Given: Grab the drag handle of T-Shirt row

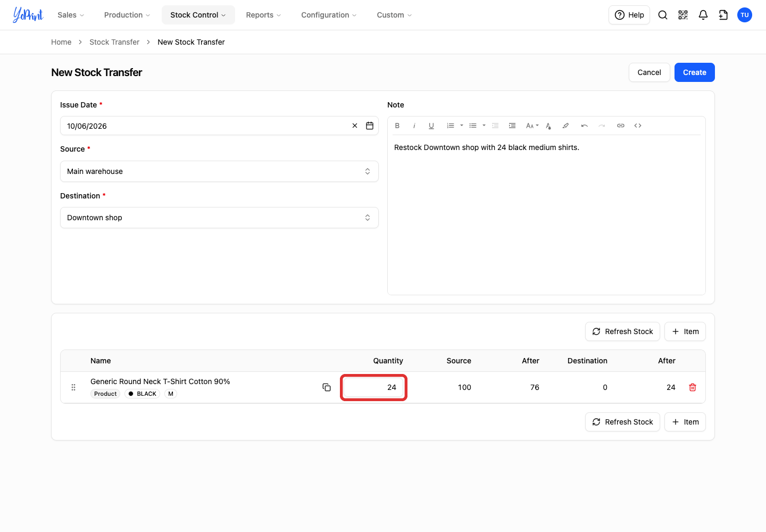Looking at the screenshot, I should tap(73, 387).
